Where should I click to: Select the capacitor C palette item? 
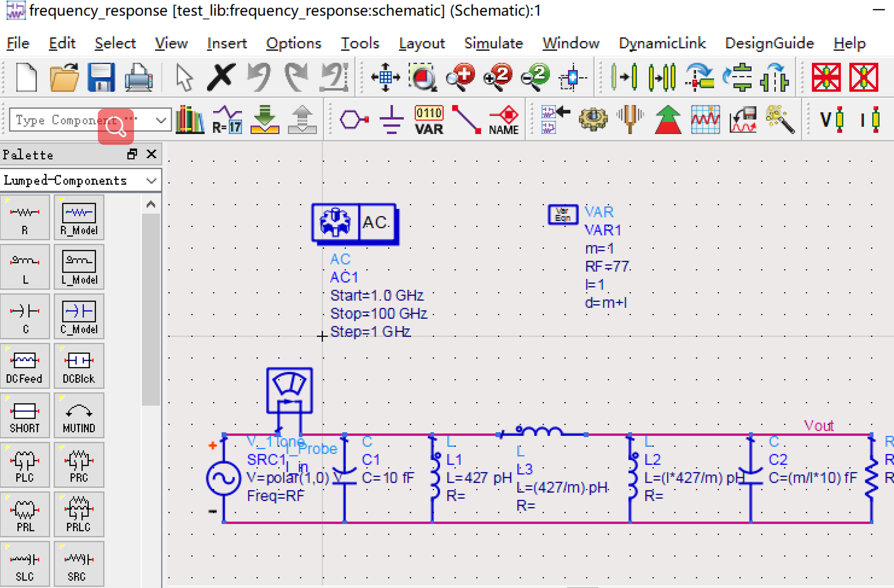(25, 316)
